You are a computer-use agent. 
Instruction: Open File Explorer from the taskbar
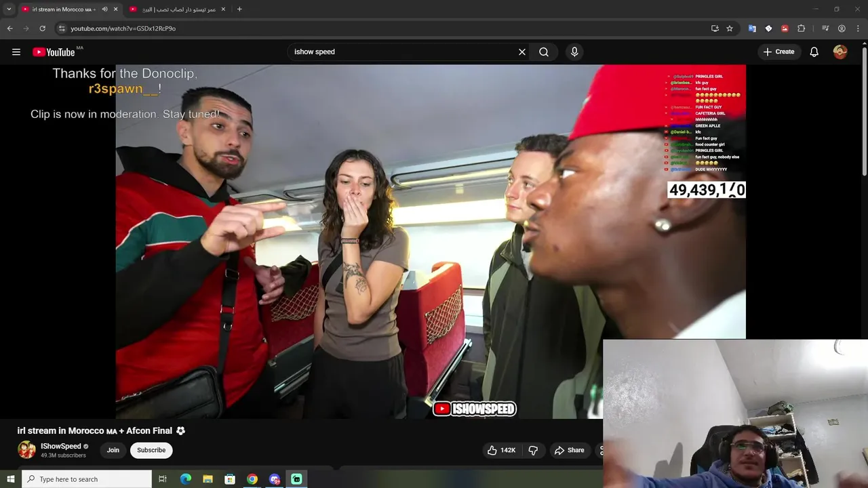[x=208, y=479]
